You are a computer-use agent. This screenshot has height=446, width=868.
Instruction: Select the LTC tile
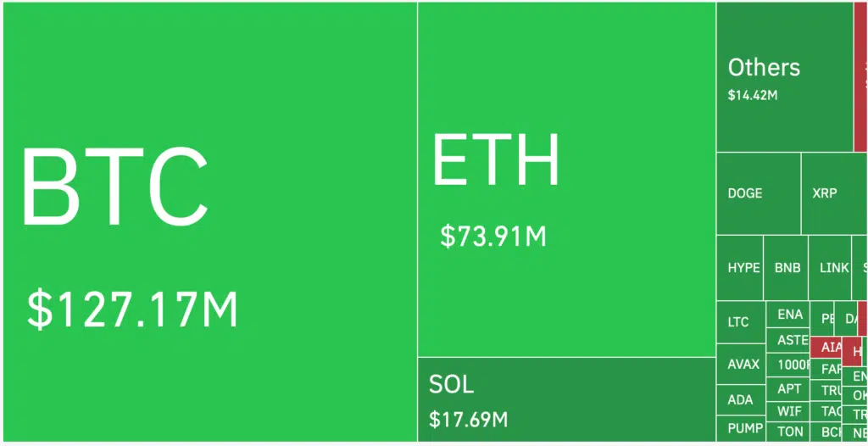point(740,322)
